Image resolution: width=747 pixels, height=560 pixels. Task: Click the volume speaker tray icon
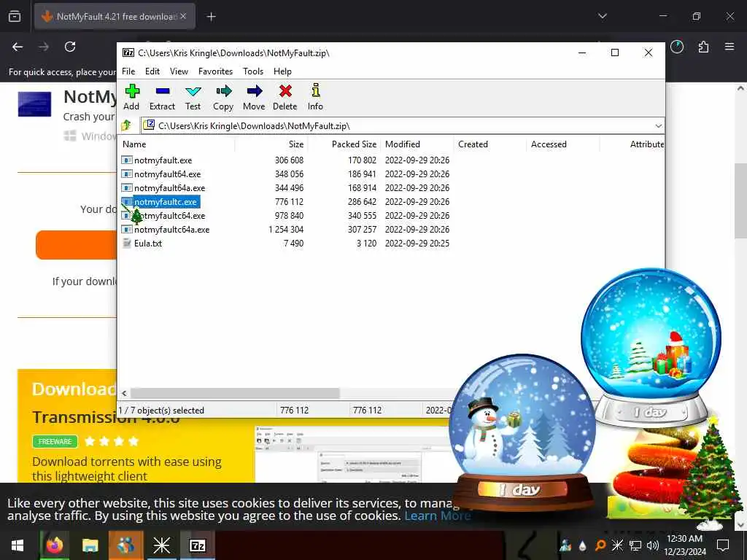click(x=653, y=545)
